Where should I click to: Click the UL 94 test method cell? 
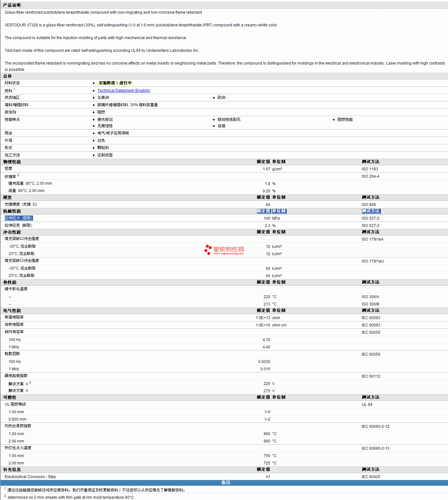point(367,405)
